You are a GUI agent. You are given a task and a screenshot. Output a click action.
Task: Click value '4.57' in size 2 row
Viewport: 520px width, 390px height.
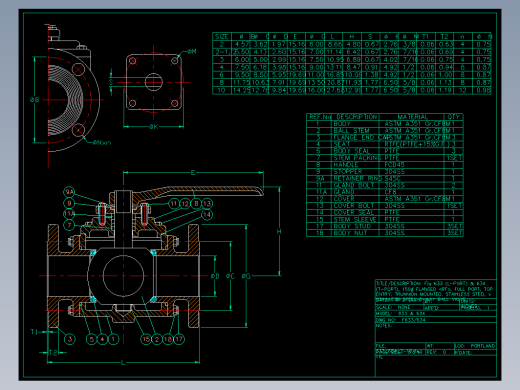pyautogui.click(x=242, y=44)
